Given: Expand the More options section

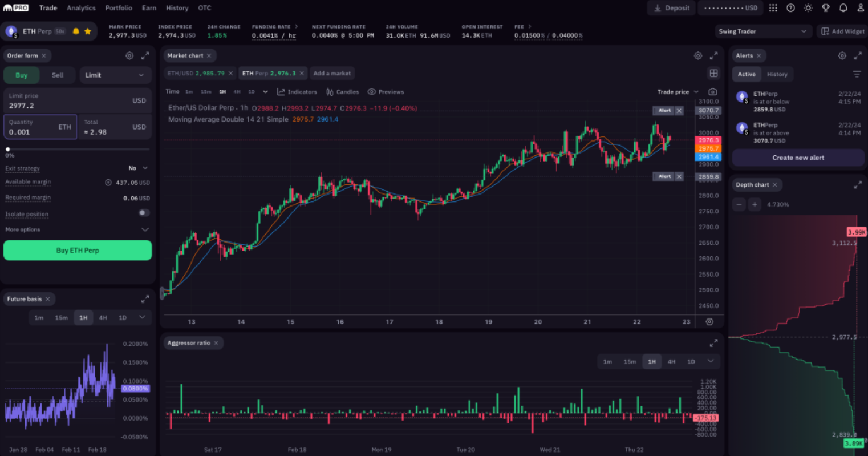Looking at the screenshot, I should point(78,229).
